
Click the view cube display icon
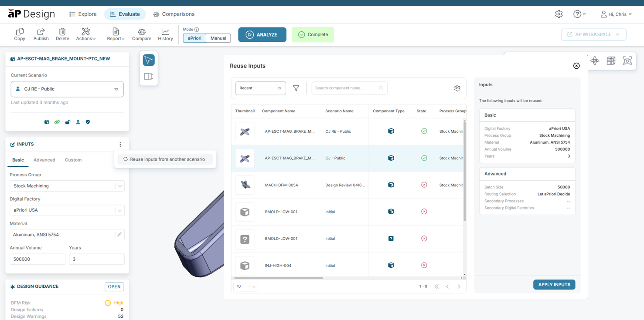(611, 61)
